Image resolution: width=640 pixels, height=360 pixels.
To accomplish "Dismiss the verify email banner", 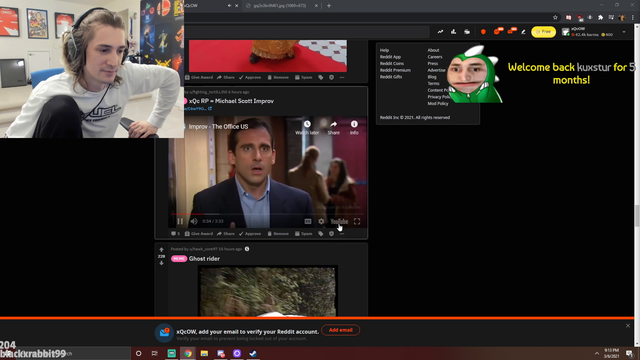I will [628, 326].
